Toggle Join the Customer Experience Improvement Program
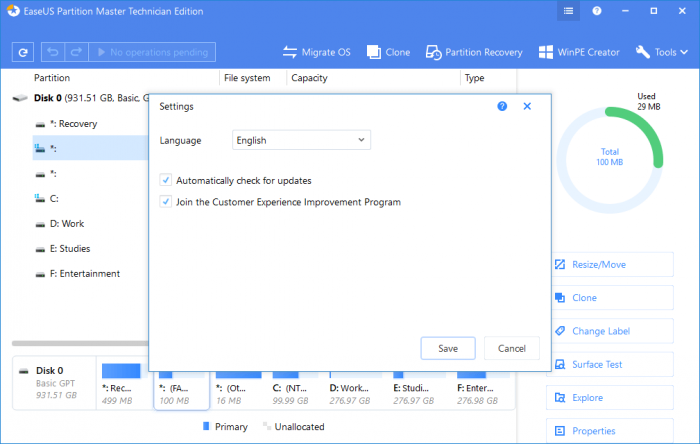 coord(166,202)
